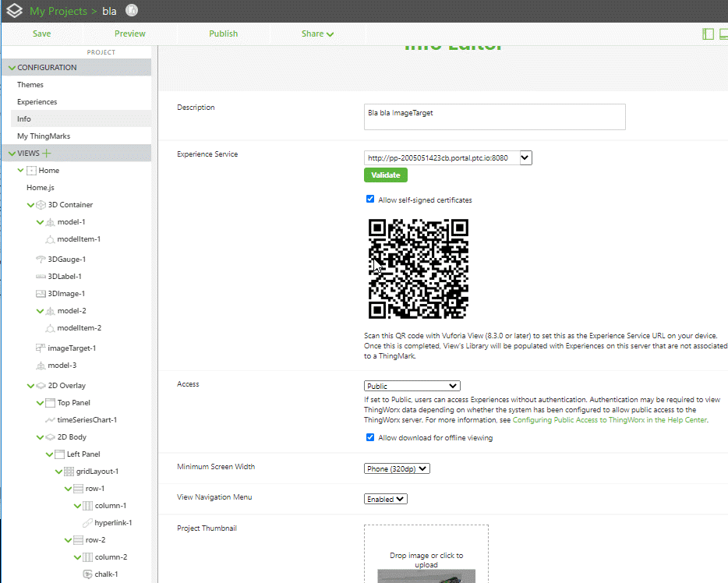
Task: Open View Navigation Menu Enabled dropdown
Action: point(385,499)
